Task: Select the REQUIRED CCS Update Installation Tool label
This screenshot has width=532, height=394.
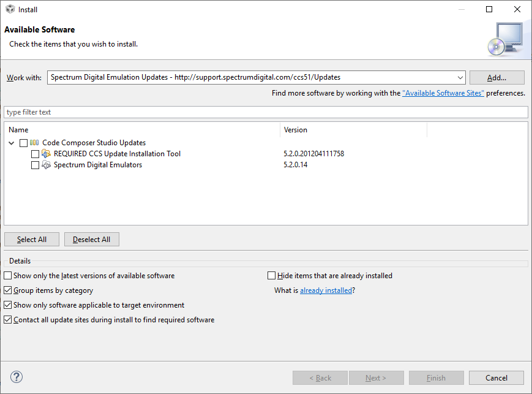Action: click(x=117, y=154)
